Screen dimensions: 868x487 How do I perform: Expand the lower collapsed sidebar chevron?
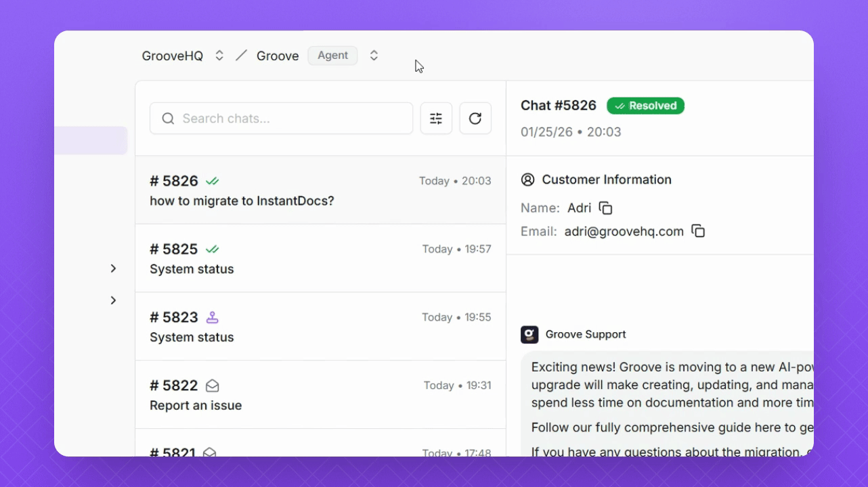pos(113,300)
